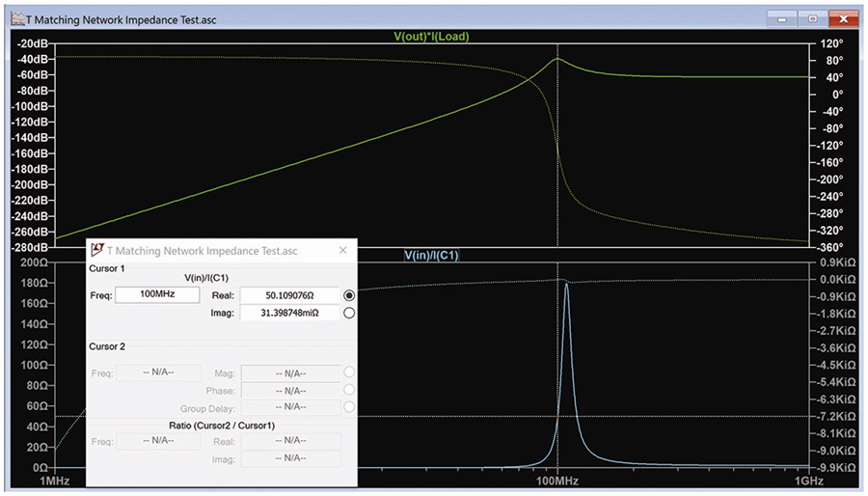
Task: Click the 100MHz frequency axis label
Action: click(x=557, y=482)
